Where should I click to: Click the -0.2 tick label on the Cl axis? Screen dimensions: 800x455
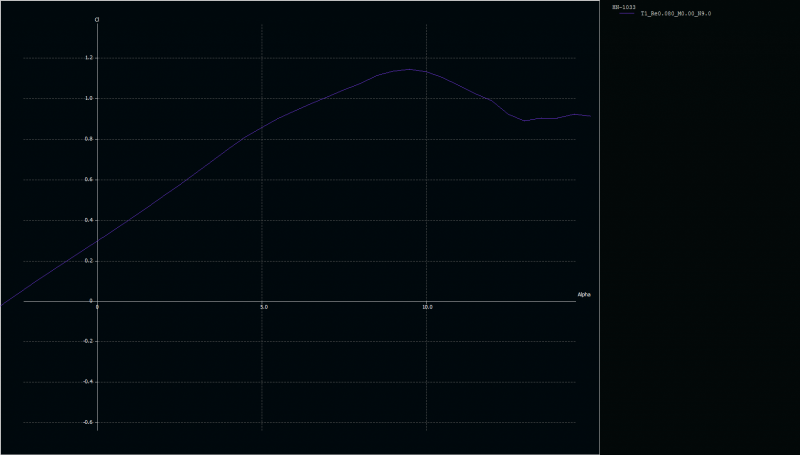coord(88,341)
